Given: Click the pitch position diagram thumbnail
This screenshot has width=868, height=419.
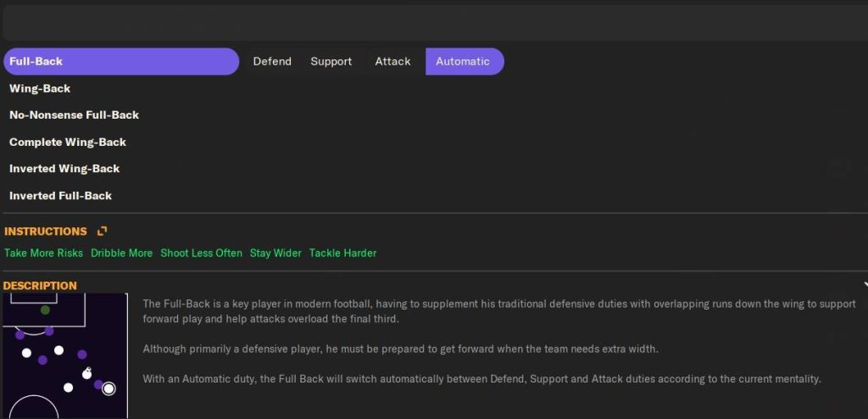Looking at the screenshot, I should click(x=64, y=355).
